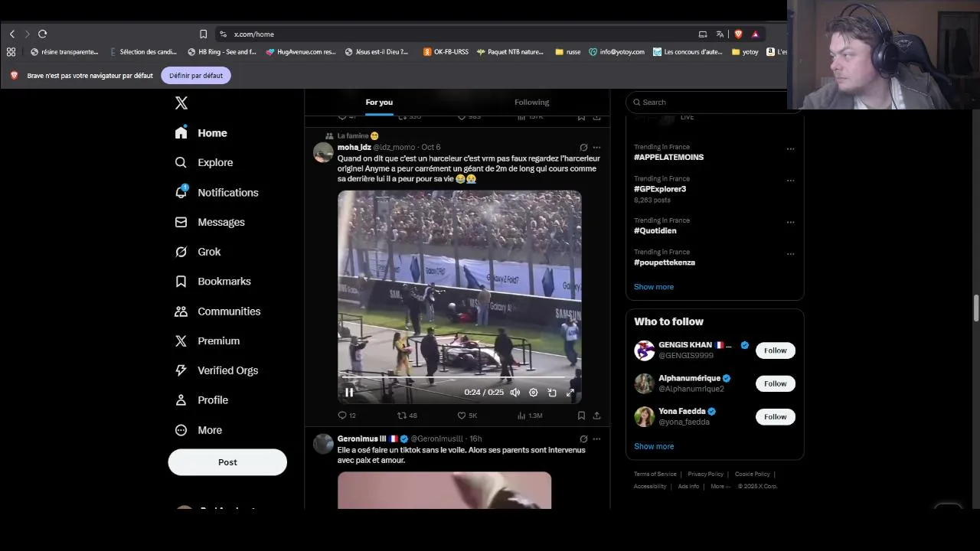Open more options on Geronimus III post
The image size is (980, 551).
[596, 439]
